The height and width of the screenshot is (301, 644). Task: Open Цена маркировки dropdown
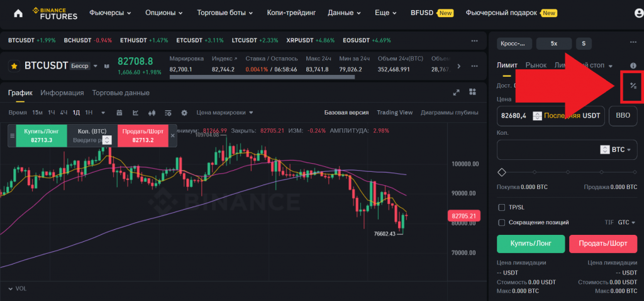click(x=225, y=112)
